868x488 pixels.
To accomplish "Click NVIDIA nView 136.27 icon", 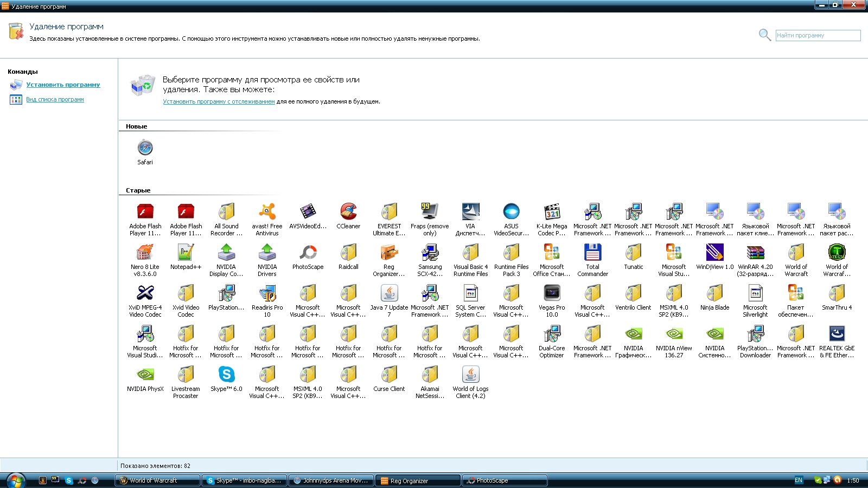I will [674, 333].
